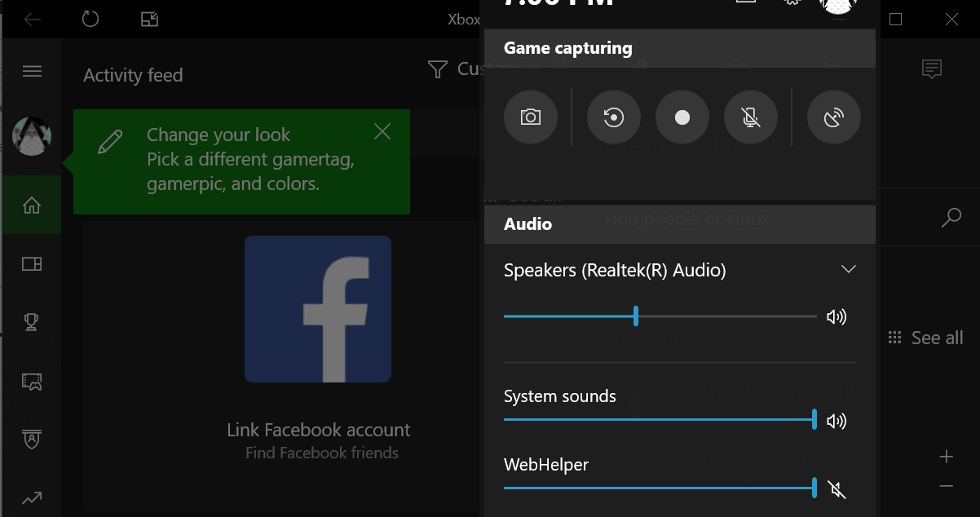
Task: Open the Change your look prompt
Action: (x=241, y=161)
